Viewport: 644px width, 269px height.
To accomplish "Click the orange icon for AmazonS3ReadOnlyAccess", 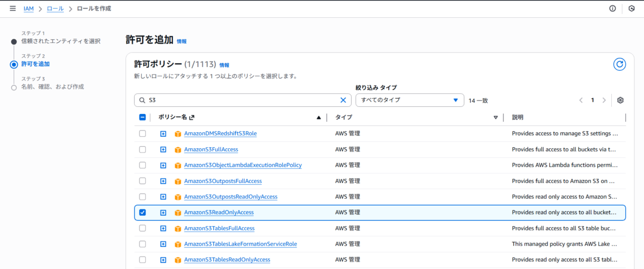I will (x=178, y=213).
